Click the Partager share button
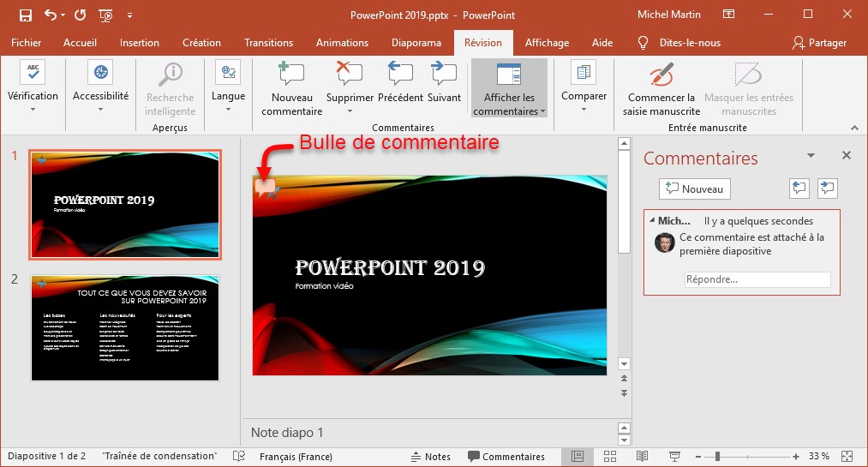 click(819, 43)
